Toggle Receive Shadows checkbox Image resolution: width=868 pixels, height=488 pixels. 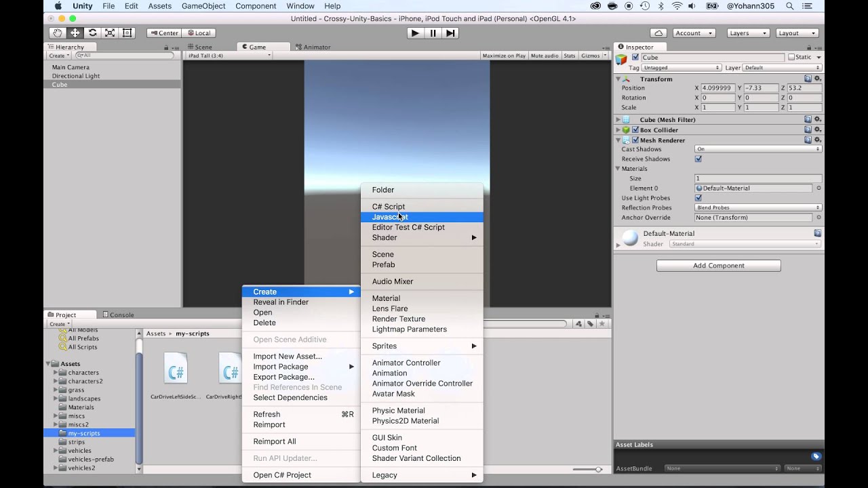[x=698, y=159]
